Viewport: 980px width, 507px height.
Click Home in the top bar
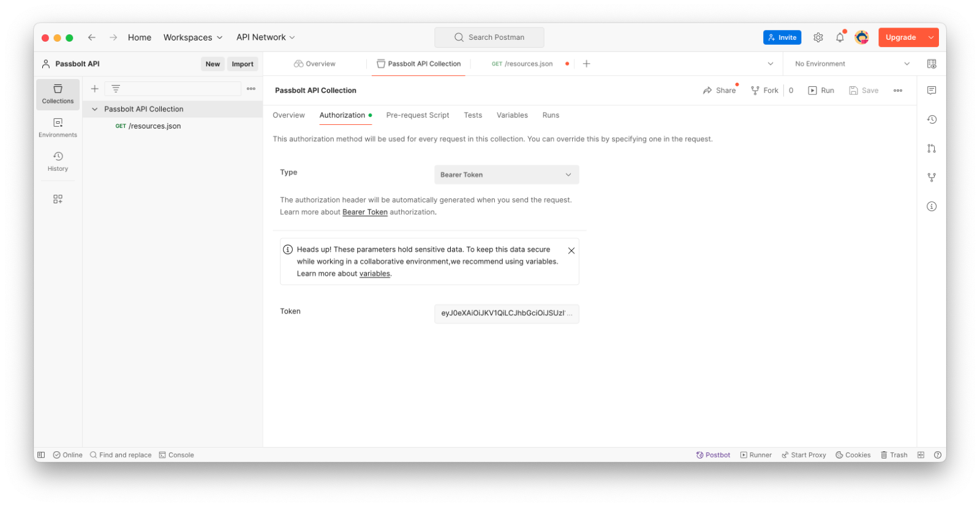pos(140,37)
